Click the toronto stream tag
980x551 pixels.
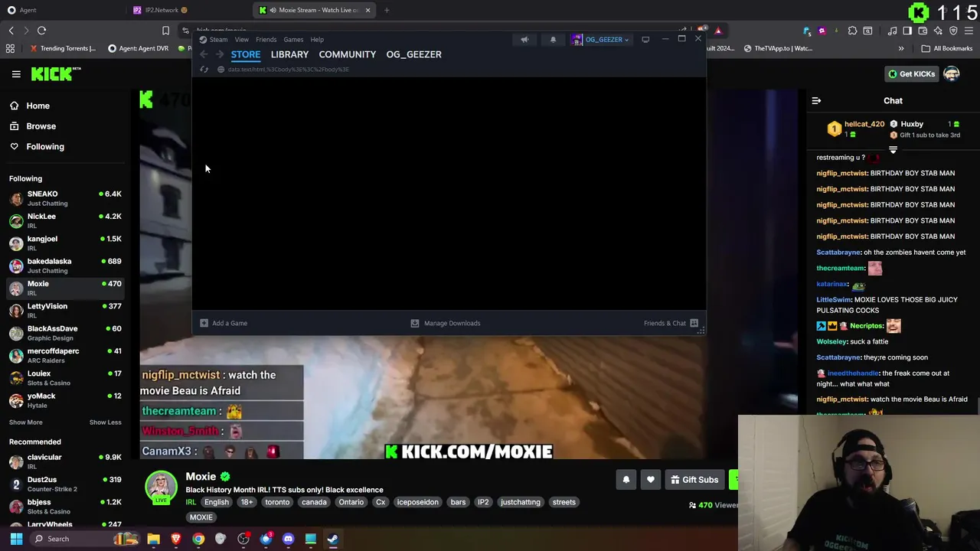[x=277, y=502]
